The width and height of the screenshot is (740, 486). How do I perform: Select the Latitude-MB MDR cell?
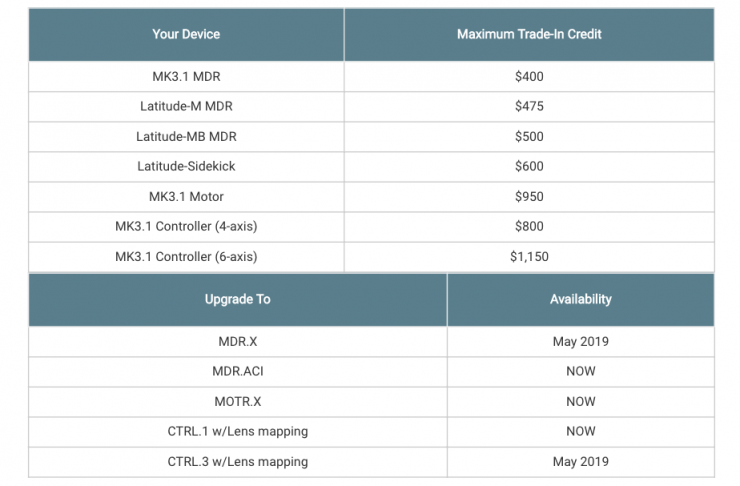[186, 136]
